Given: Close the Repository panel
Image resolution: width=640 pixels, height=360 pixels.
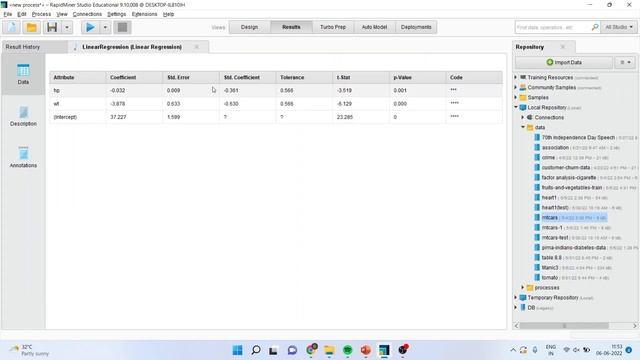Looking at the screenshot, I should pyautogui.click(x=563, y=47).
